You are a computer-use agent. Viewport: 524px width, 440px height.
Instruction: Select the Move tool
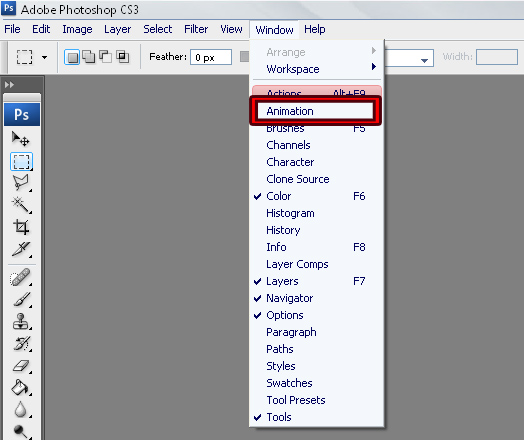point(21,139)
